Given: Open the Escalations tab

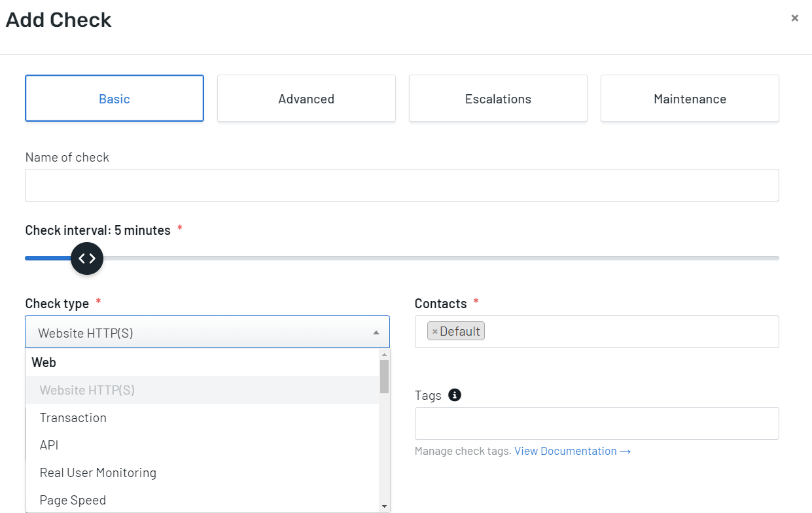Looking at the screenshot, I should [498, 98].
